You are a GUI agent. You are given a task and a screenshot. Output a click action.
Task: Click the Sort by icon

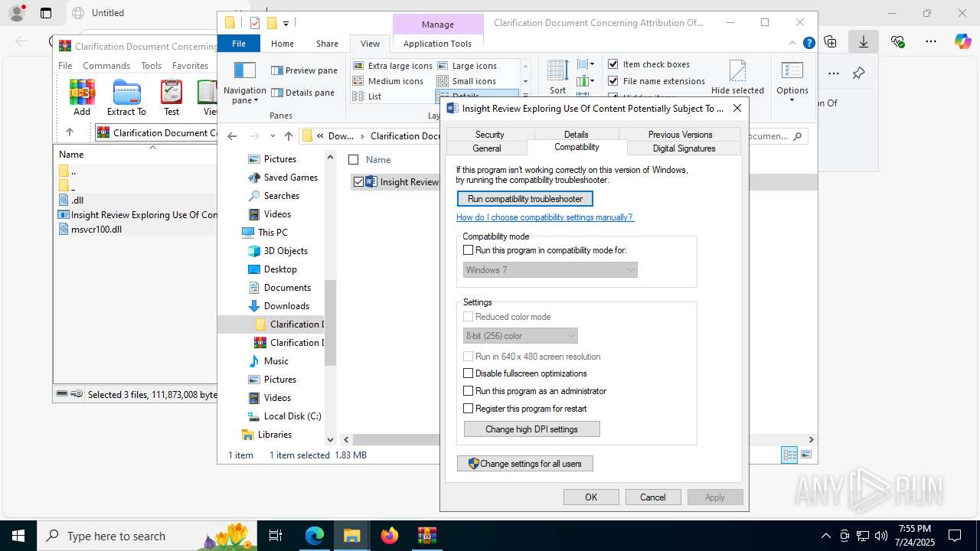click(x=558, y=70)
